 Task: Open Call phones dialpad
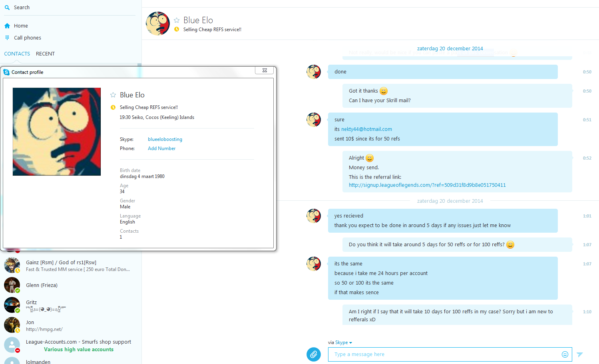pyautogui.click(x=28, y=38)
